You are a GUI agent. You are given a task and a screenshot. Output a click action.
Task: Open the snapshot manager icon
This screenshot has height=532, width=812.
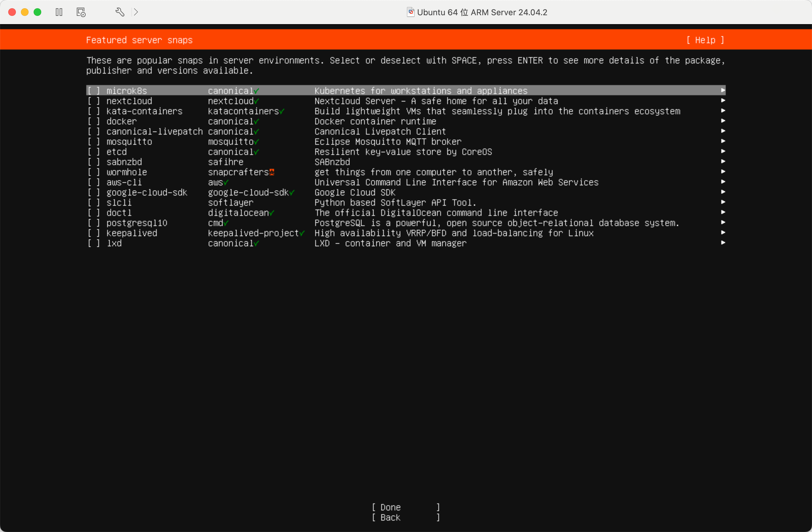coord(81,12)
